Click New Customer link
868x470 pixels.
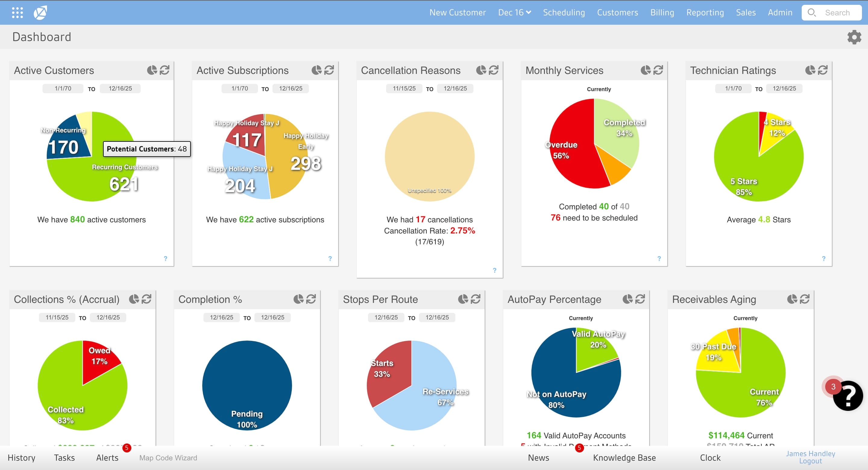pyautogui.click(x=457, y=12)
